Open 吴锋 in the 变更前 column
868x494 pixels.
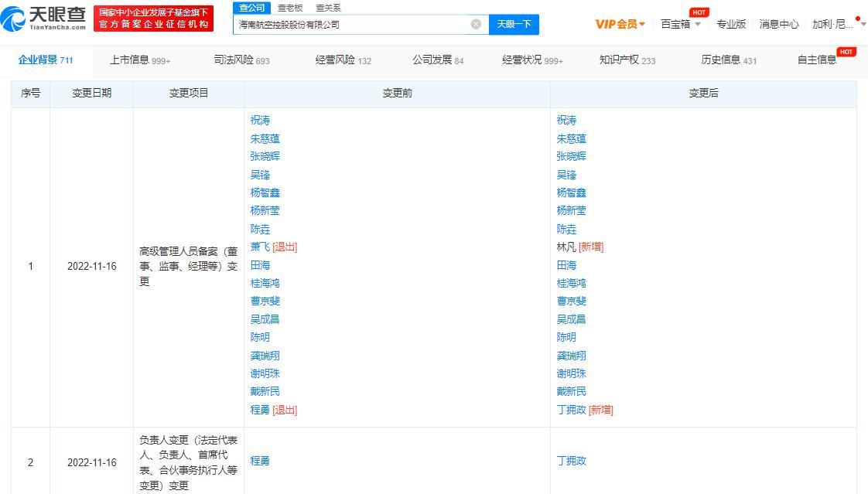pos(260,175)
